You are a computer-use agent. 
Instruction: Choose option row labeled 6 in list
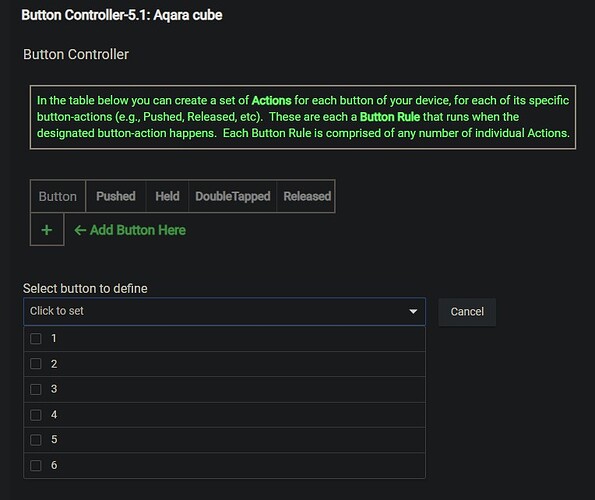point(224,465)
